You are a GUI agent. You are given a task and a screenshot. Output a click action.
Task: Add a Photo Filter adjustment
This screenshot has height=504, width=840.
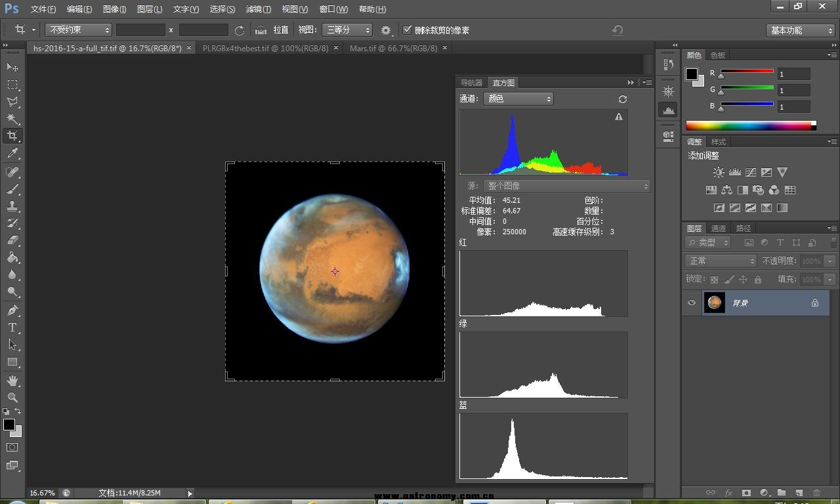758,190
